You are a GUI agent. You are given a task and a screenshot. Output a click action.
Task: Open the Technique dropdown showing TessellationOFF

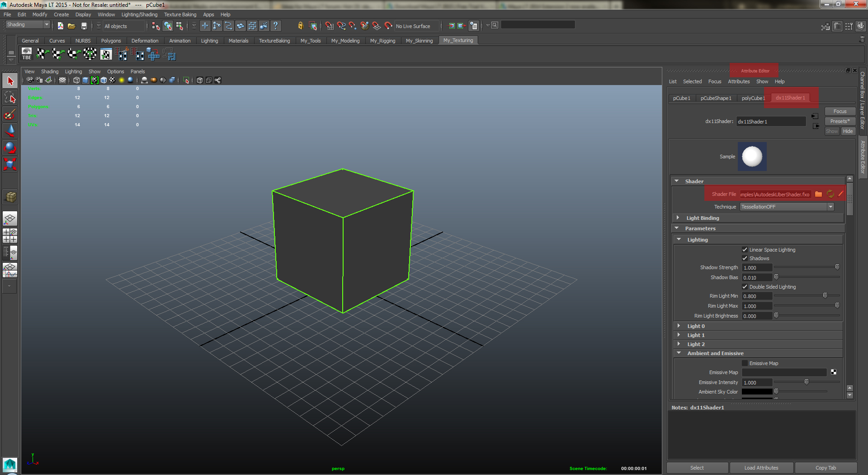[830, 207]
